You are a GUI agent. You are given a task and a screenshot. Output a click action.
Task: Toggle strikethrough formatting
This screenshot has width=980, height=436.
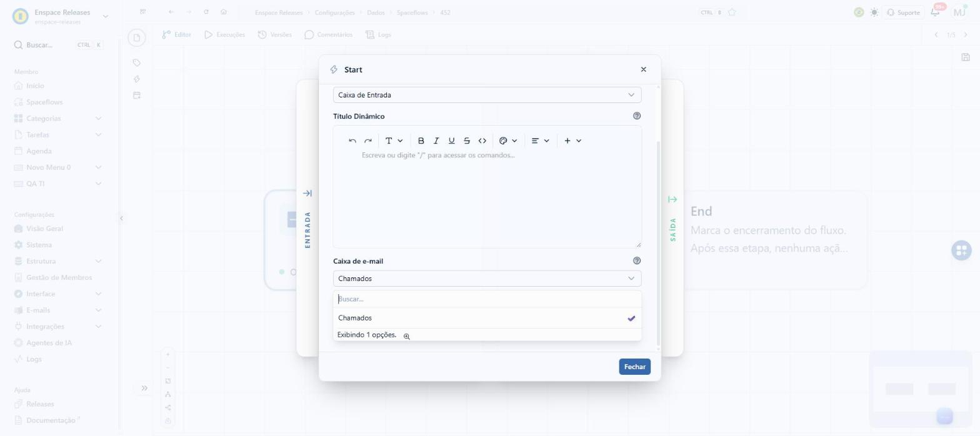click(x=467, y=141)
